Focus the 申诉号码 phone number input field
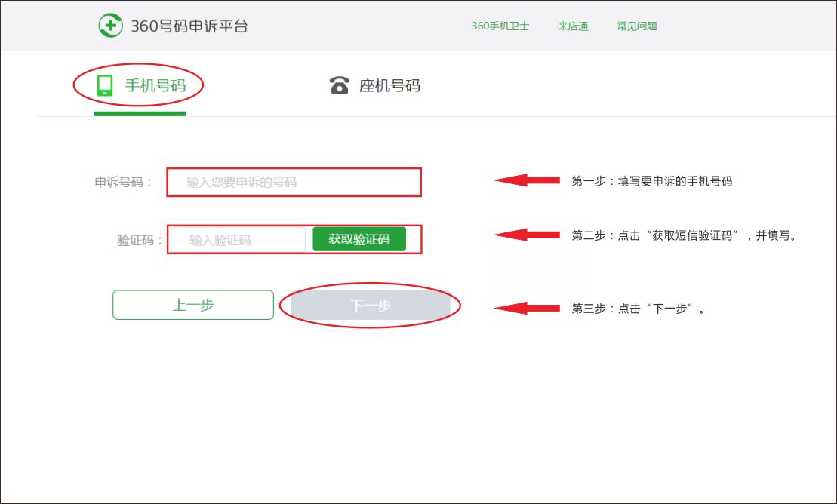 [x=294, y=183]
